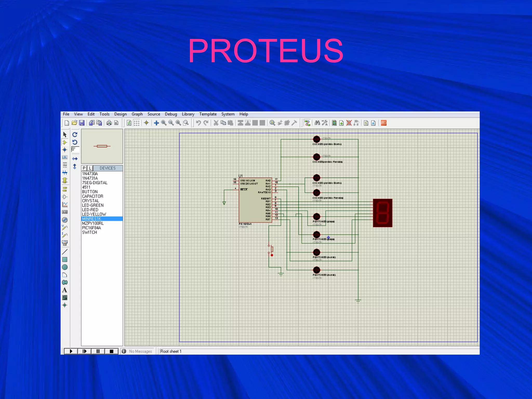Click the Remove Sheet red X icon
This screenshot has height=399, width=532.
pos(349,123)
